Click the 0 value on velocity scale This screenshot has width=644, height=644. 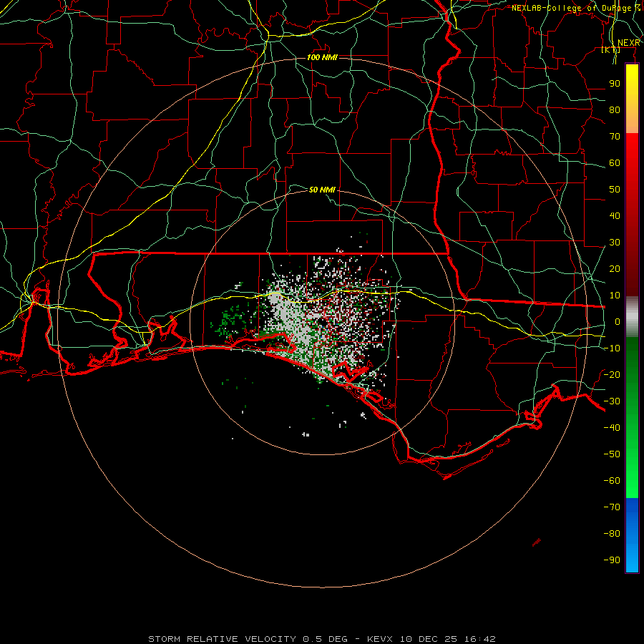tap(618, 322)
